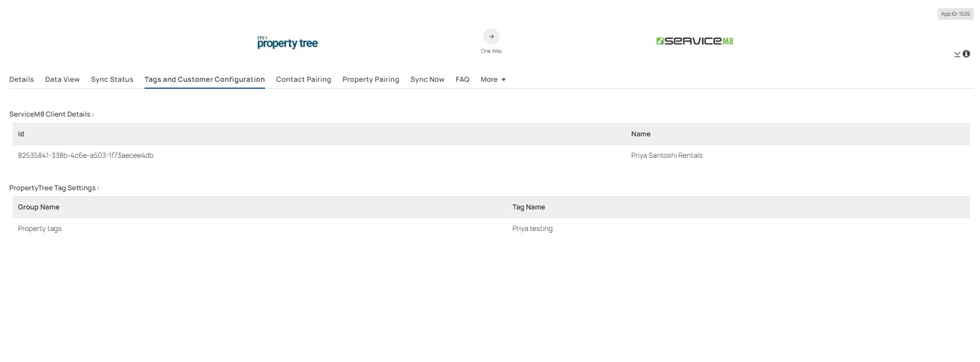Click the PropertyTree Tag Settings heading
This screenshot has height=362, width=980.
tap(54, 188)
